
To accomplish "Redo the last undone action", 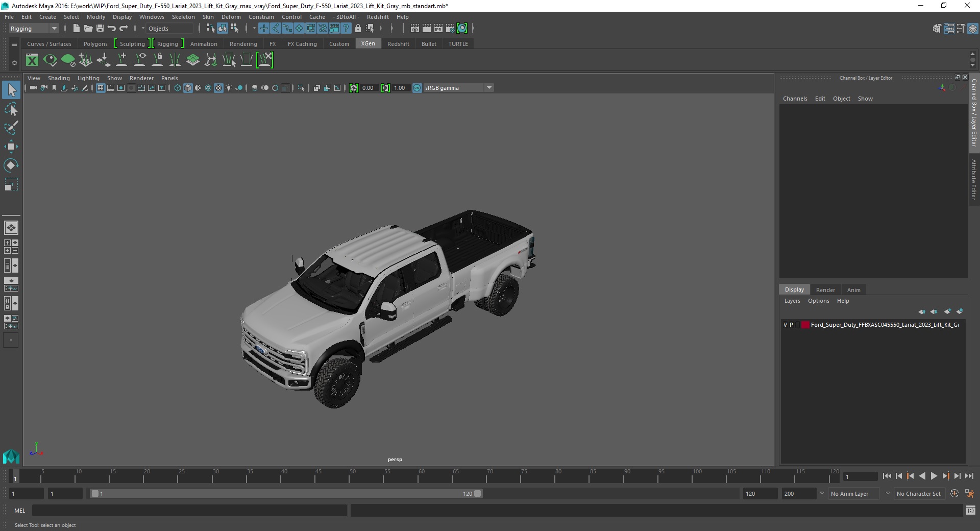I will tap(124, 29).
